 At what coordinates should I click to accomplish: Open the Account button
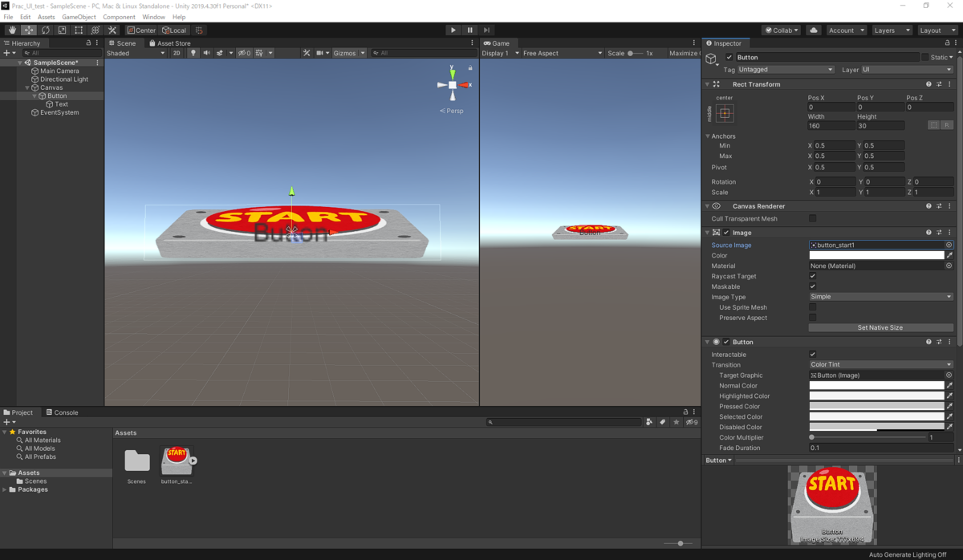point(846,30)
